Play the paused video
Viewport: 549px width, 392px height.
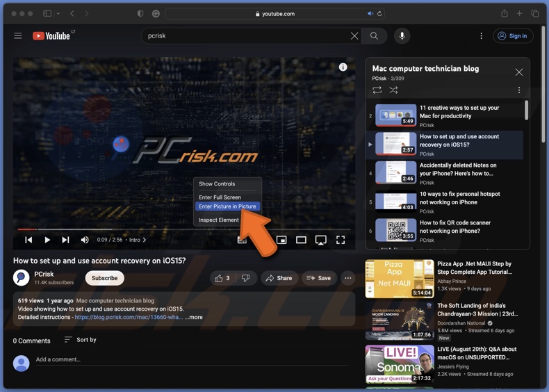[x=47, y=240]
